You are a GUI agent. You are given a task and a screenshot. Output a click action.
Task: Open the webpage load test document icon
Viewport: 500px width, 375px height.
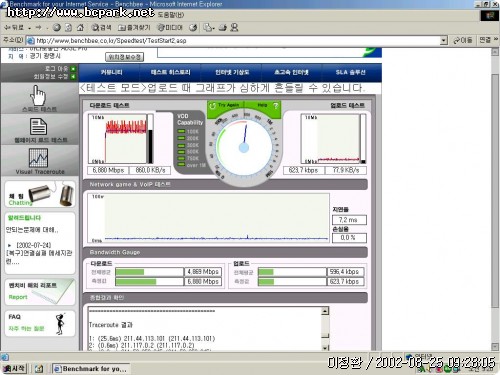(x=39, y=127)
